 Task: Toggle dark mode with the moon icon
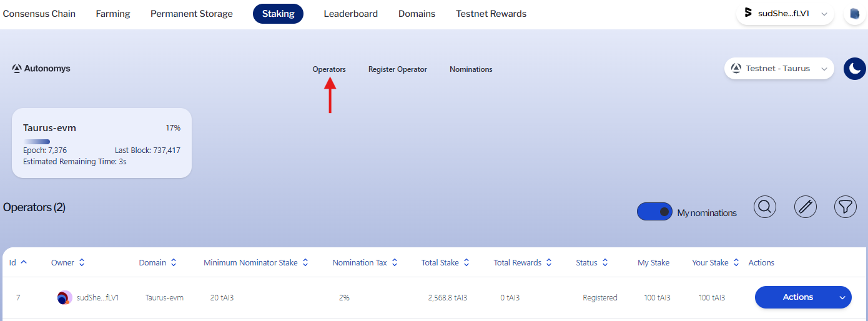pyautogui.click(x=855, y=69)
